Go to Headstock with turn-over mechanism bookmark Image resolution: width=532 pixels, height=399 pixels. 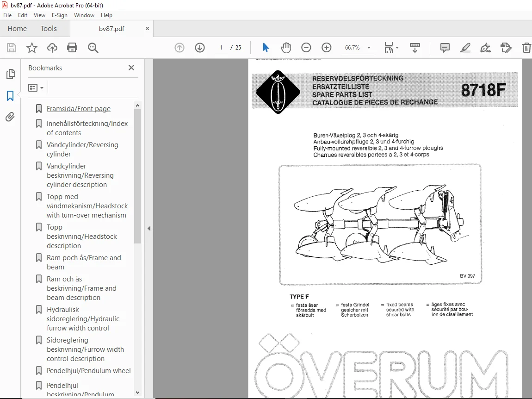click(x=87, y=206)
